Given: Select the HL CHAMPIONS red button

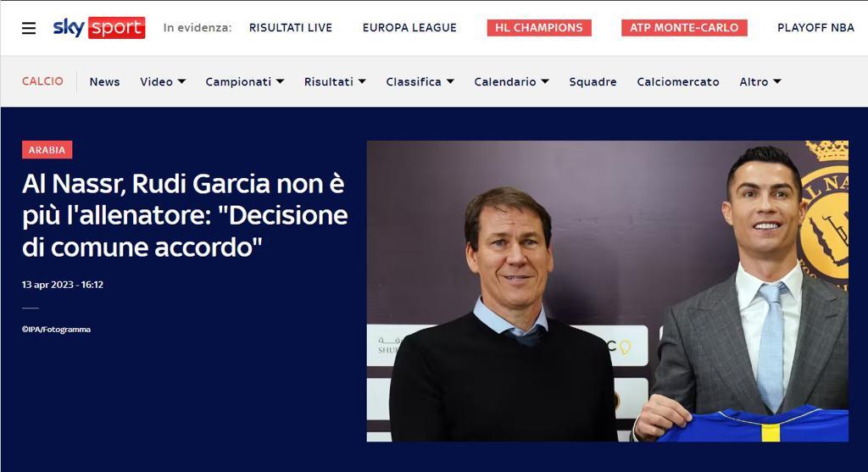Looking at the screenshot, I should click(539, 28).
